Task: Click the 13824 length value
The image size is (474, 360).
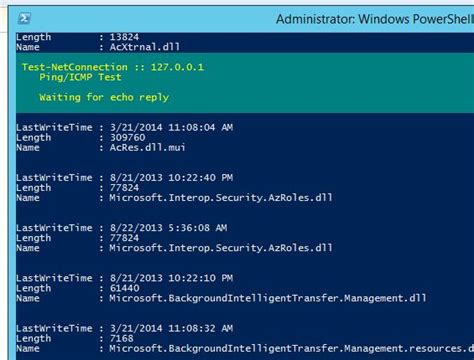Action: pos(124,37)
